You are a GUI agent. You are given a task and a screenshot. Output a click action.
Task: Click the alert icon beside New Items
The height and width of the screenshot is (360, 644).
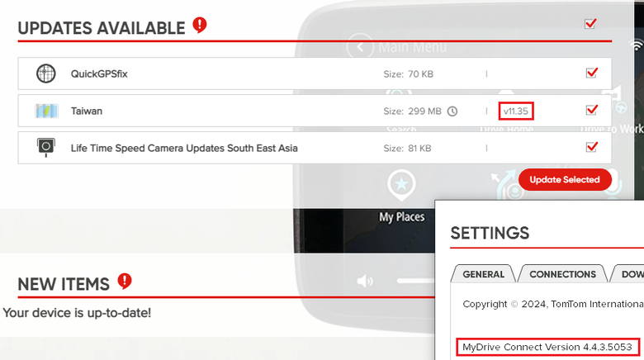pos(125,281)
